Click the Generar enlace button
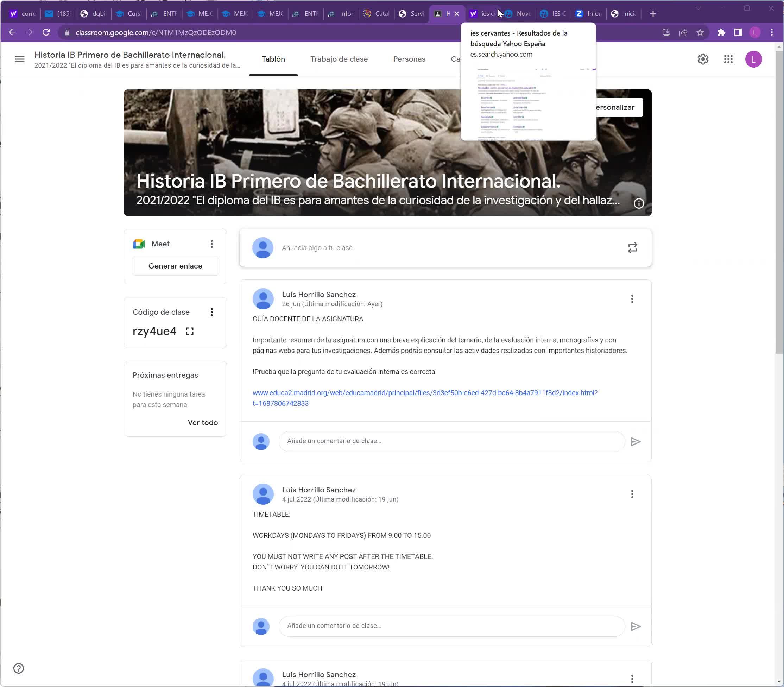The width and height of the screenshot is (784, 687). pyautogui.click(x=175, y=266)
